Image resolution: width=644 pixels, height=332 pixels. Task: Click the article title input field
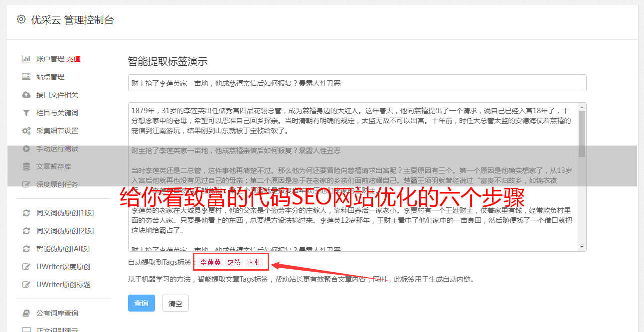coord(357,83)
